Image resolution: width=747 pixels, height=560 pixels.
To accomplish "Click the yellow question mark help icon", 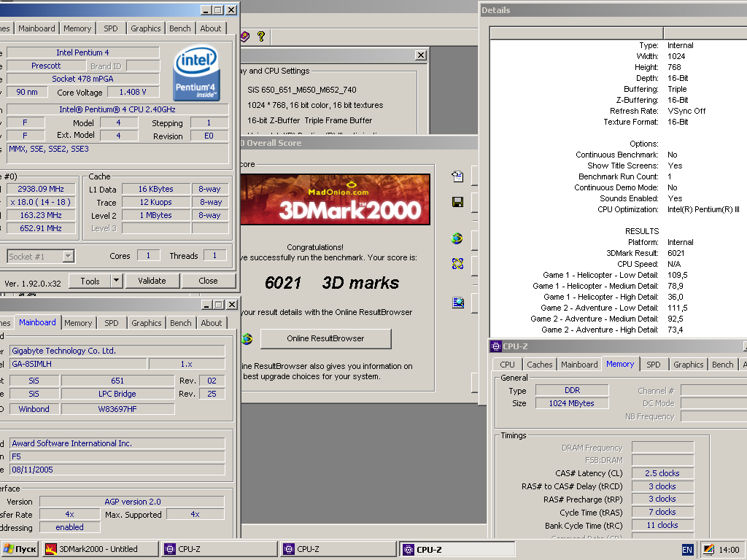I will point(260,36).
